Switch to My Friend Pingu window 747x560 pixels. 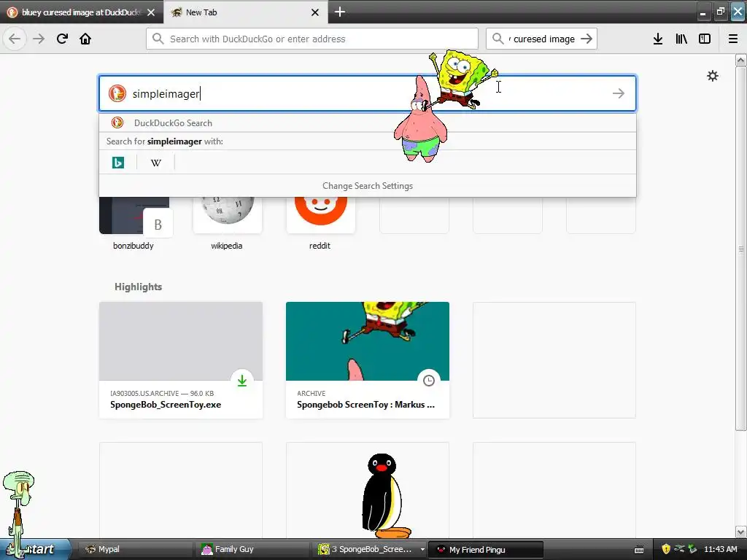485,549
